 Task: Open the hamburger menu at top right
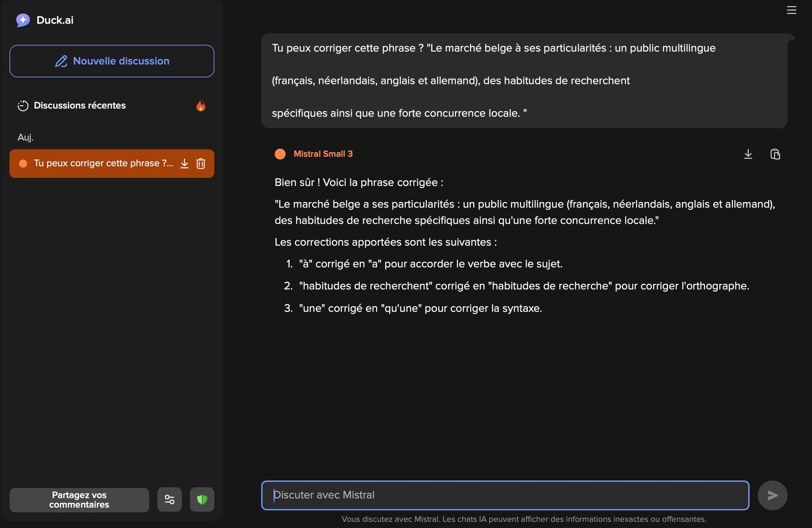tap(791, 10)
